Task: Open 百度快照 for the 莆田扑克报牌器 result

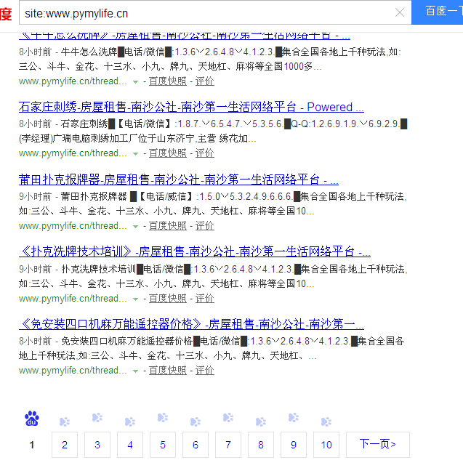Action: coord(168,225)
